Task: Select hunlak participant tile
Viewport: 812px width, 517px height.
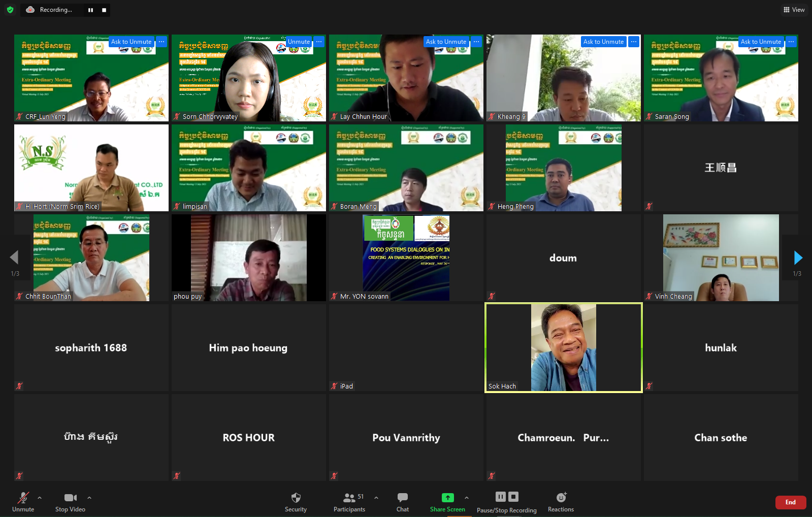Action: (721, 347)
